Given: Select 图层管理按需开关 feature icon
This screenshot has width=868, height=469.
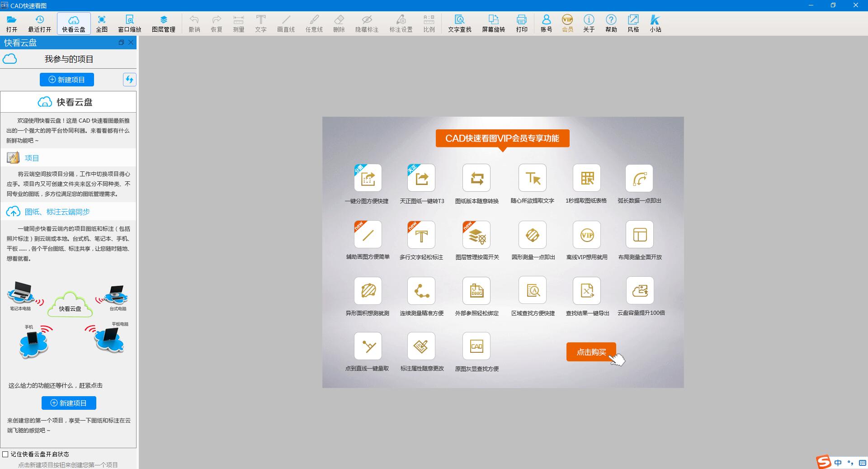Looking at the screenshot, I should point(476,234).
